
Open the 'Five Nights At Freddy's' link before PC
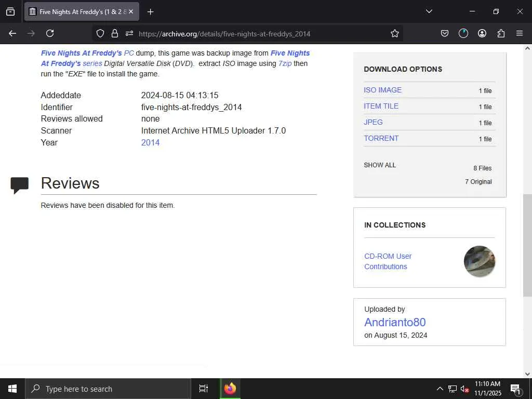[82, 54]
